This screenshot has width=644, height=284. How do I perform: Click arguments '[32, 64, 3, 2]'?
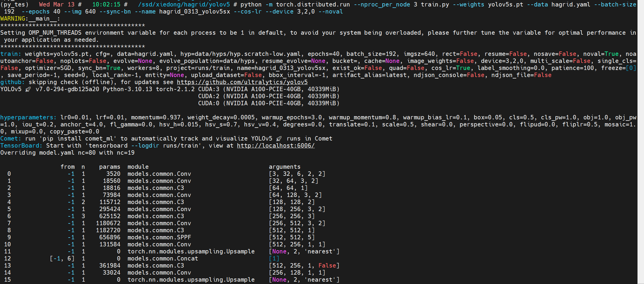tap(293, 181)
